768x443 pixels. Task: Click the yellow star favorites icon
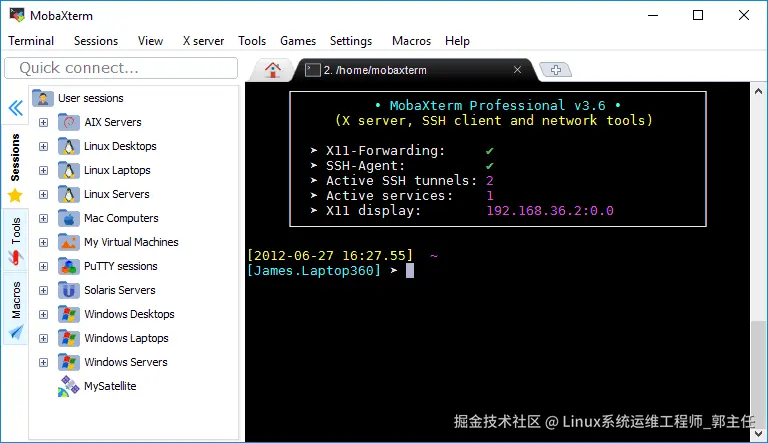[x=15, y=196]
